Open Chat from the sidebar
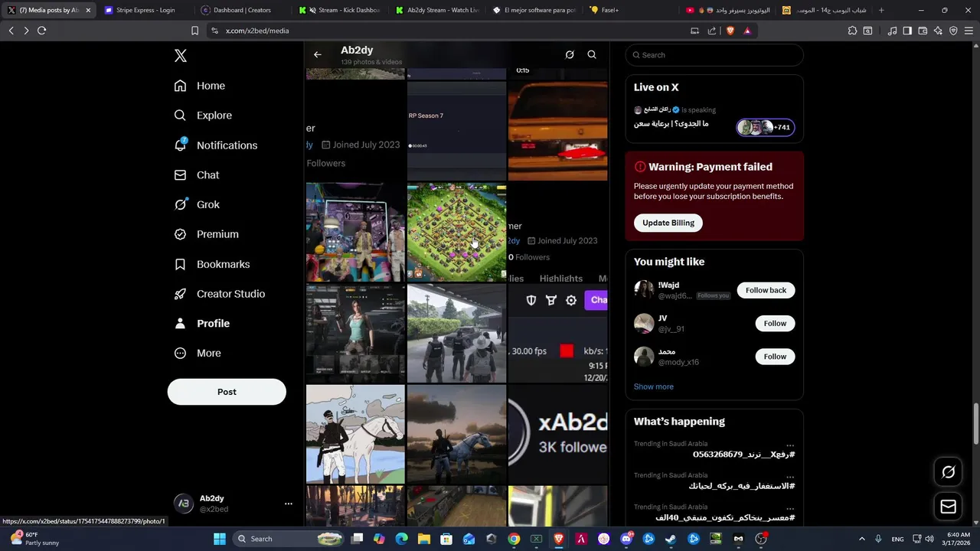Screen dimensions: 980x551 tap(197, 175)
